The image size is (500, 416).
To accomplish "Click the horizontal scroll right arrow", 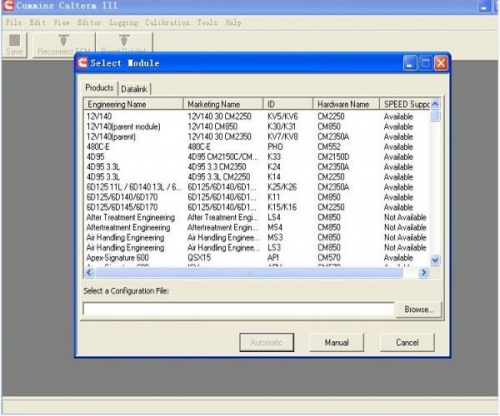I will [423, 273].
